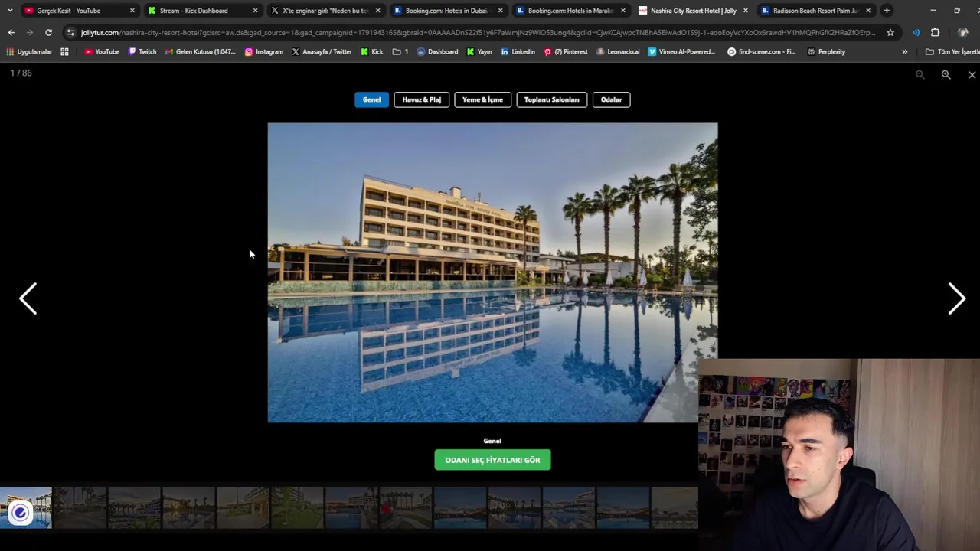This screenshot has height=551, width=980.
Task: Click the address bar URL field
Action: (479, 32)
